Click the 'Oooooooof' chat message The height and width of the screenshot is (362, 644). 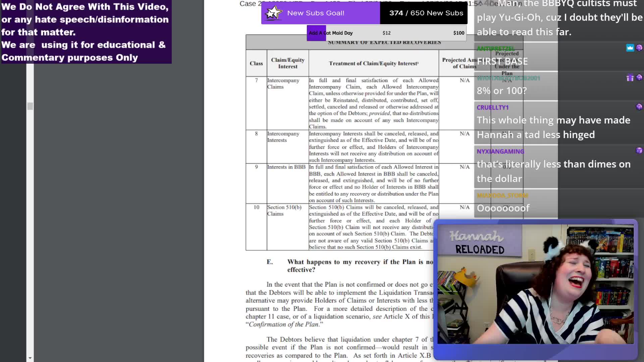503,208
